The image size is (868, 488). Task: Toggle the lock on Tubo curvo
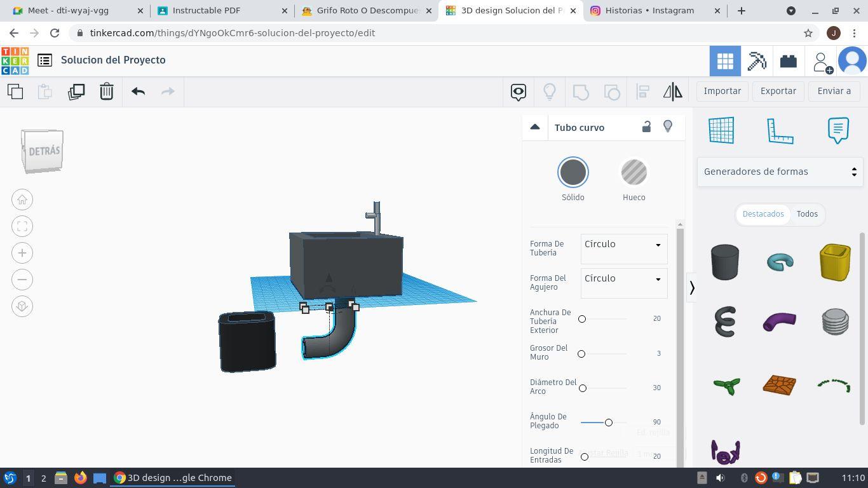(x=646, y=126)
